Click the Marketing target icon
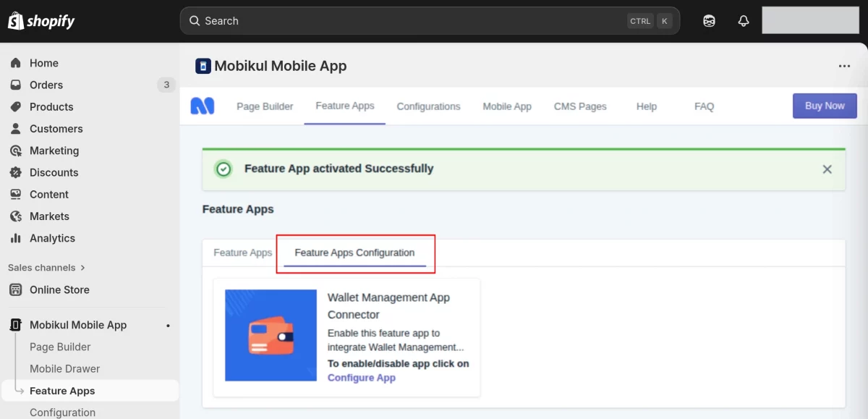 tap(15, 151)
